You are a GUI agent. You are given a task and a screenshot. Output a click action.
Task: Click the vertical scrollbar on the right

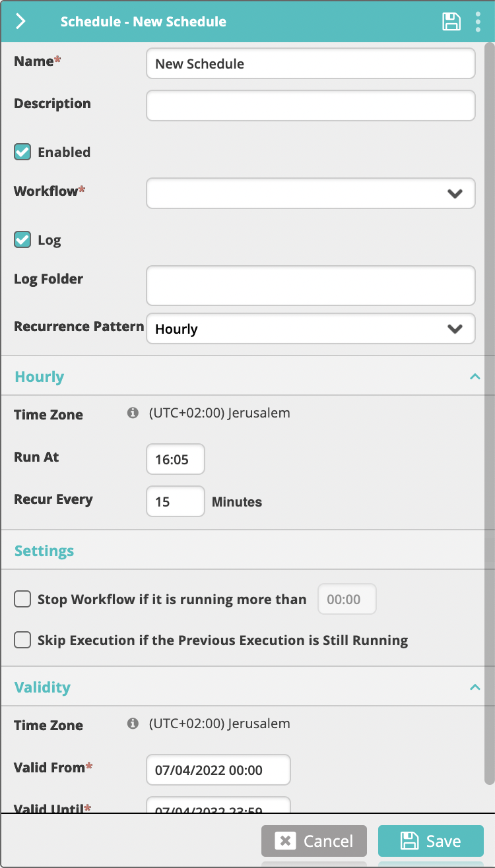[x=489, y=413]
